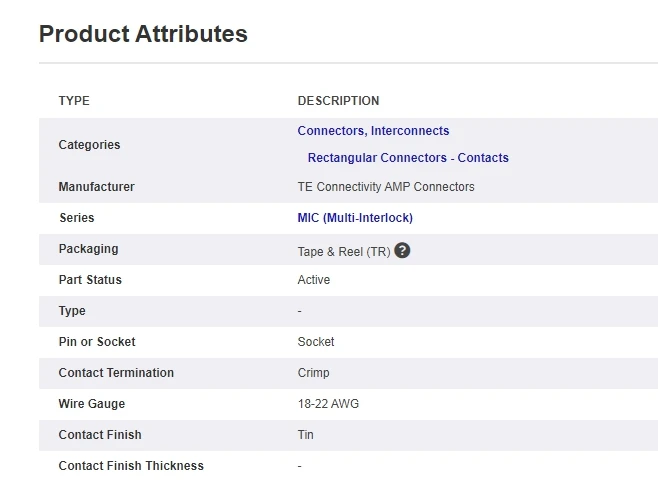The width and height of the screenshot is (658, 486).
Task: Click the Pin or Socket label
Action: (97, 342)
